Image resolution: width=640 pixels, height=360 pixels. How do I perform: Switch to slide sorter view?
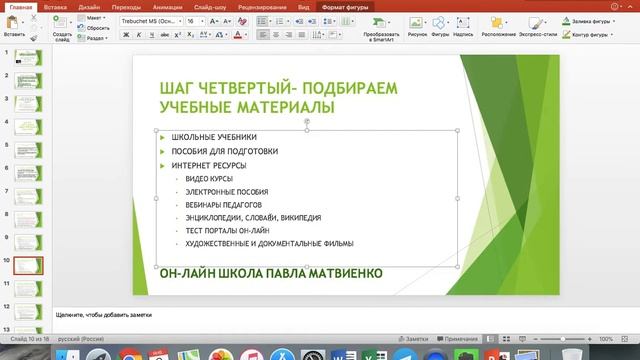point(506,339)
